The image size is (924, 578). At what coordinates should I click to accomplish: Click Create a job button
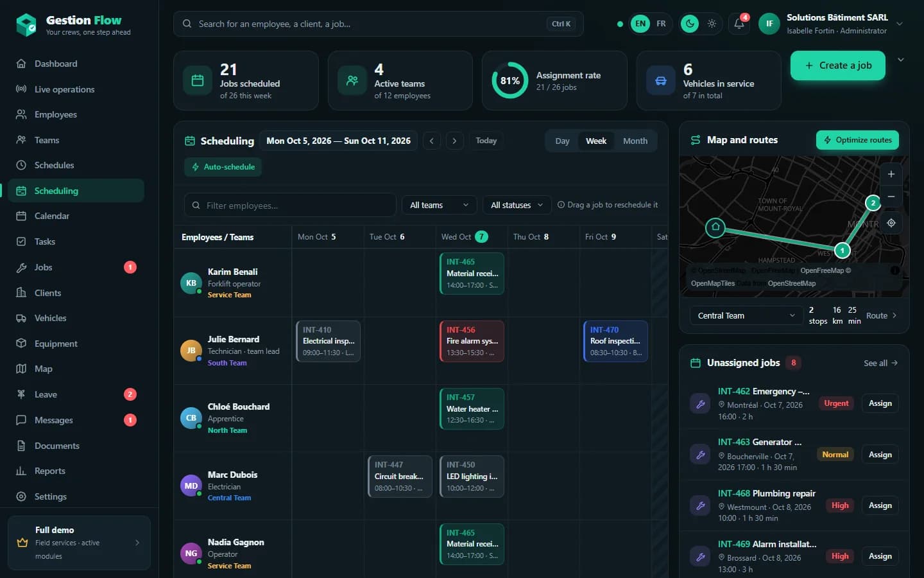pyautogui.click(x=837, y=66)
